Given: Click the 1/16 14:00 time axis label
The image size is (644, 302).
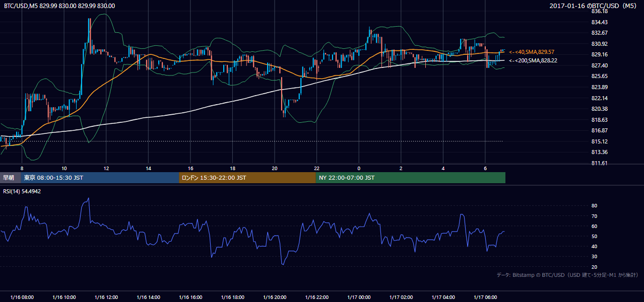Looking at the screenshot, I should point(148,297).
